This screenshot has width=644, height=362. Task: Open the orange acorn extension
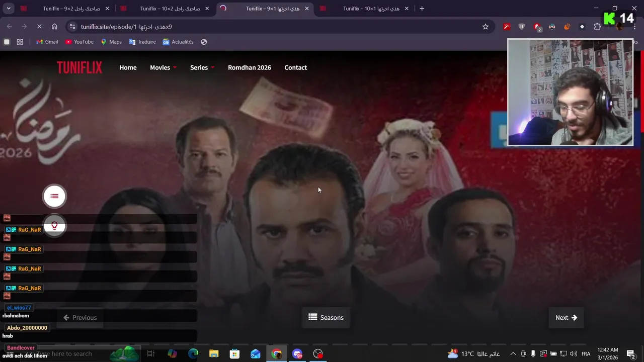(x=567, y=27)
